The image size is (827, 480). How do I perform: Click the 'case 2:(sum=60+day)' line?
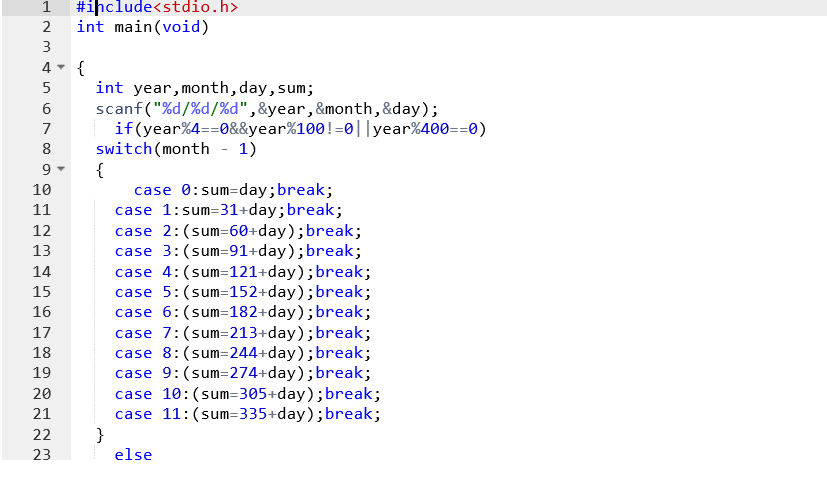pyautogui.click(x=238, y=231)
